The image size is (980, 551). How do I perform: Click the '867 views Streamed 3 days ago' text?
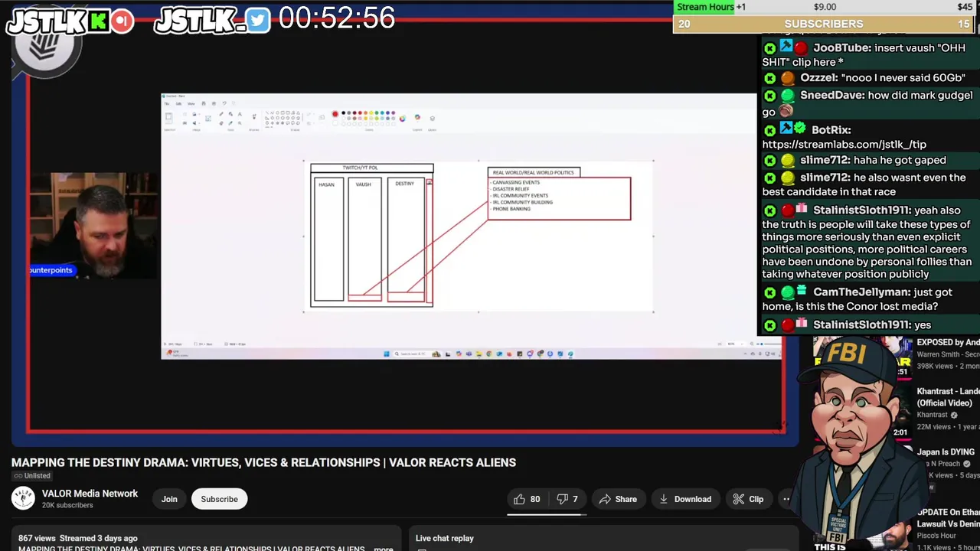(x=78, y=538)
